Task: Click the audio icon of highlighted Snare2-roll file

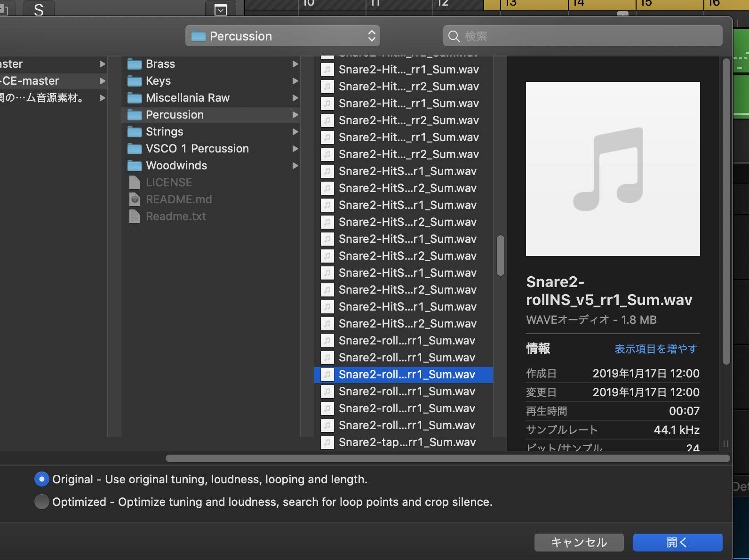Action: pyautogui.click(x=327, y=375)
